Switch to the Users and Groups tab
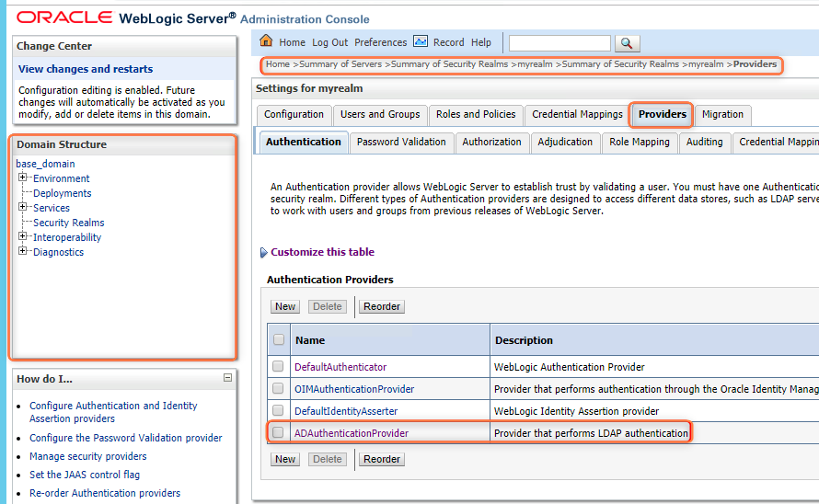 [380, 115]
